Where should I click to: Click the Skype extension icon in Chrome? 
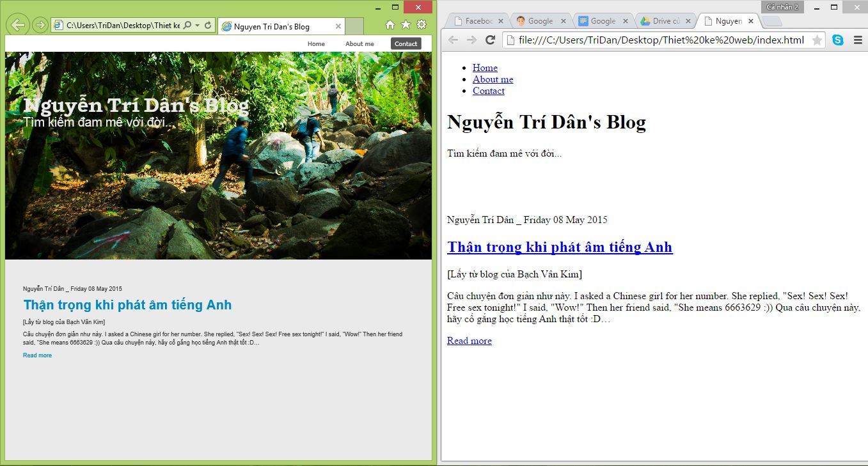coord(838,40)
